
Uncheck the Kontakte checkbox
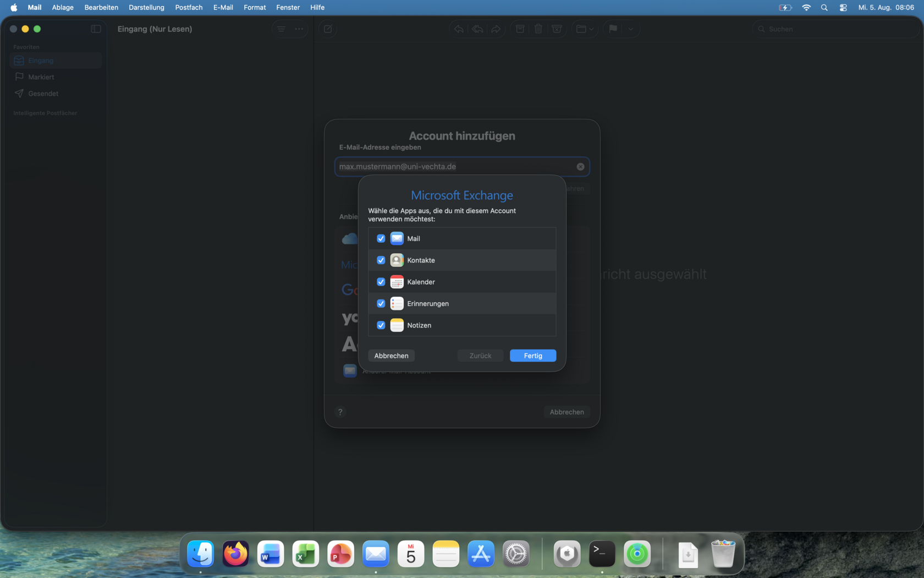click(x=381, y=260)
